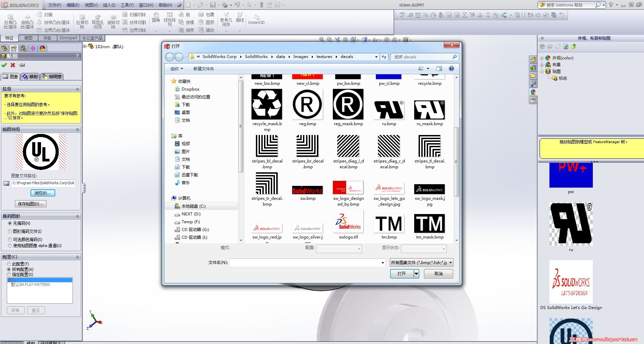The width and height of the screenshot is (644, 344).
Task: Collapse the 信息 section
Action: [77, 89]
